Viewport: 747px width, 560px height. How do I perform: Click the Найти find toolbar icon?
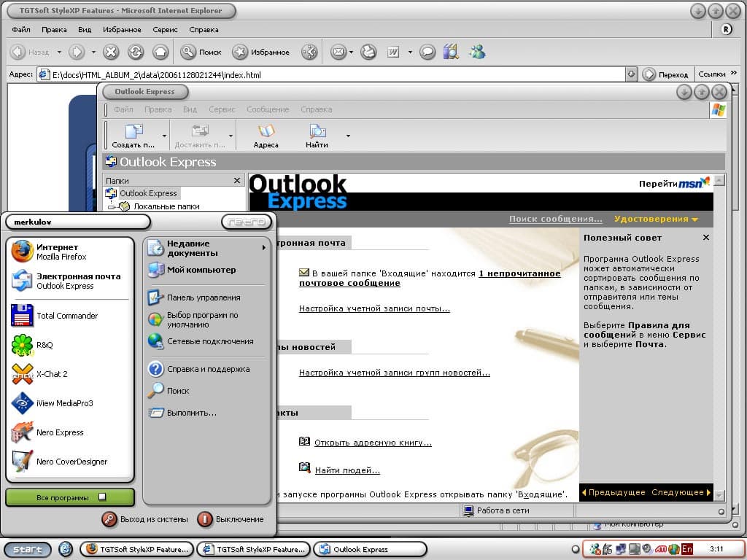click(x=317, y=136)
